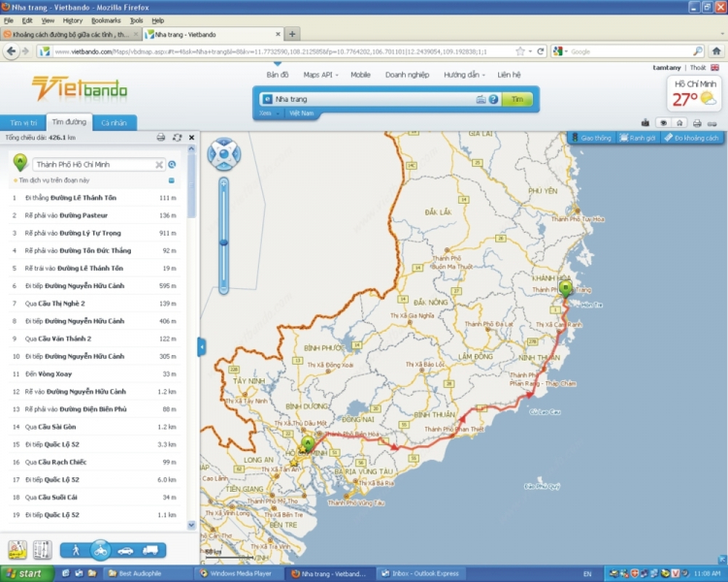Click the Nha trang search input field

click(374, 99)
